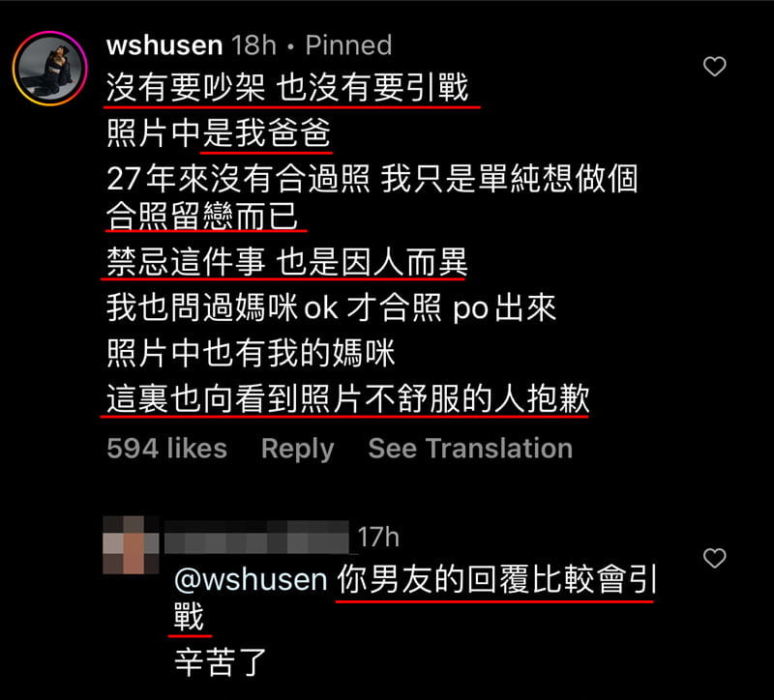774x700 pixels.
Task: Select the apology line 這裏也向看到照片不舒服的人抱歉
Action: pyautogui.click(x=348, y=398)
